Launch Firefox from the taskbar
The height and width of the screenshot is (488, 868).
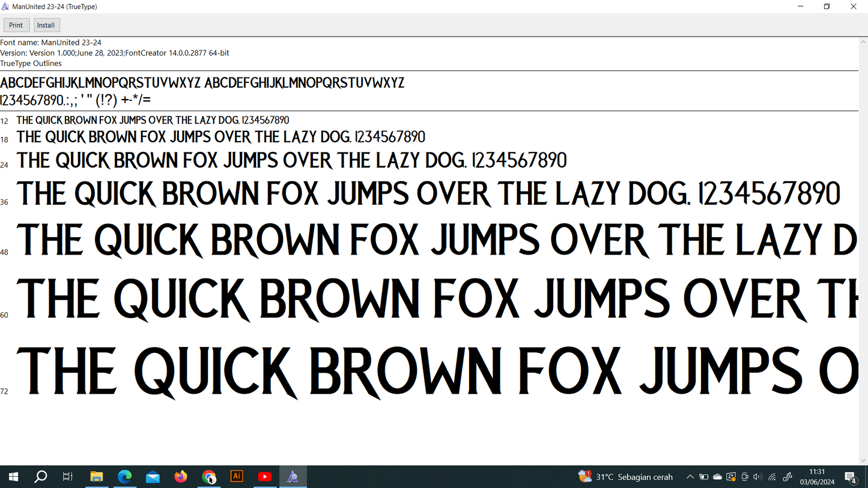click(181, 477)
